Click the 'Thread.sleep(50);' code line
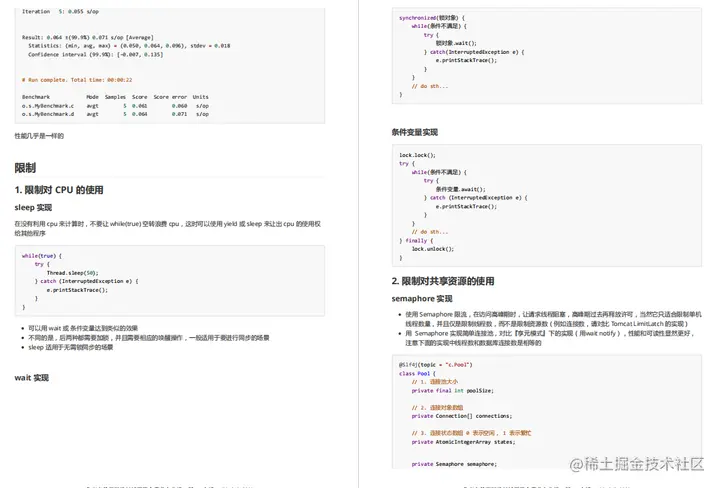 tap(72, 273)
